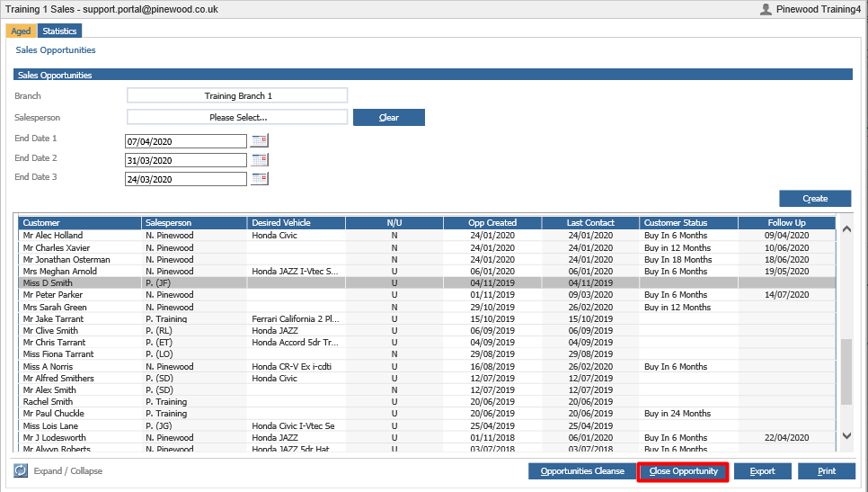Select the Mr Alex Smith row
Screen dimensions: 868x492
coord(427,390)
